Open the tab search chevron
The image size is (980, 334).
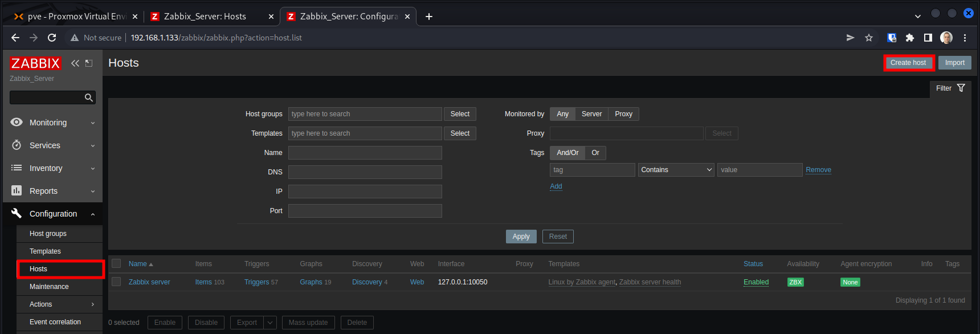pos(917,17)
